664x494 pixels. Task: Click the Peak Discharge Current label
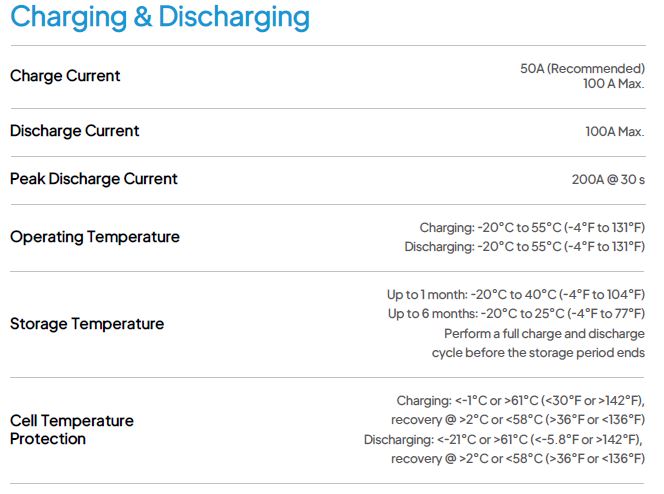click(x=94, y=179)
